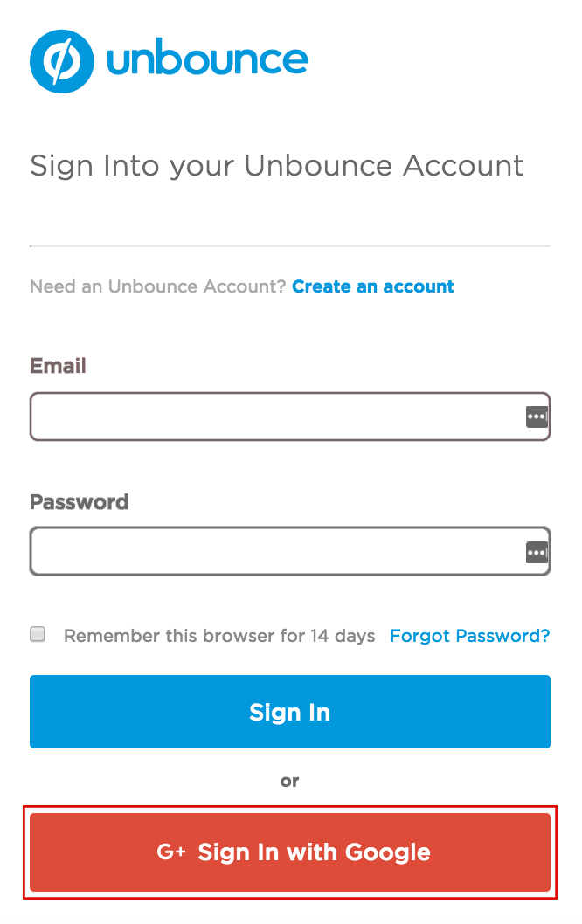The width and height of the screenshot is (582, 924).
Task: Click the 'Remember this browser' label text
Action: [218, 636]
